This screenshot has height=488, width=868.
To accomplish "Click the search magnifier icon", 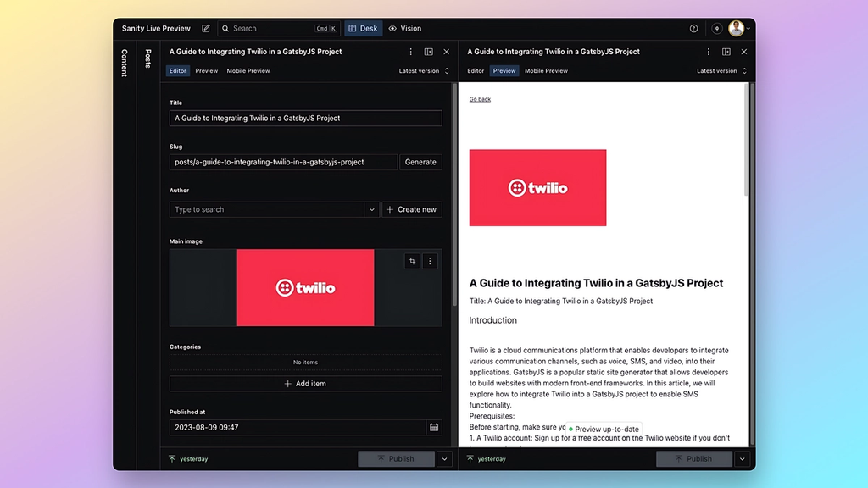I will tap(225, 28).
